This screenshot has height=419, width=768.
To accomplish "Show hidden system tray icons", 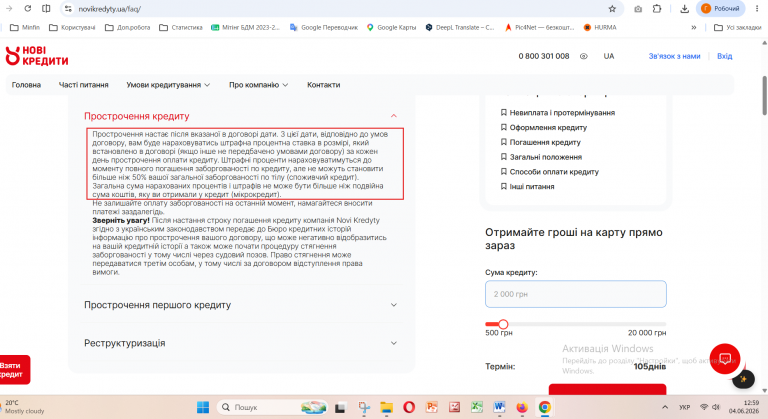I will point(665,407).
